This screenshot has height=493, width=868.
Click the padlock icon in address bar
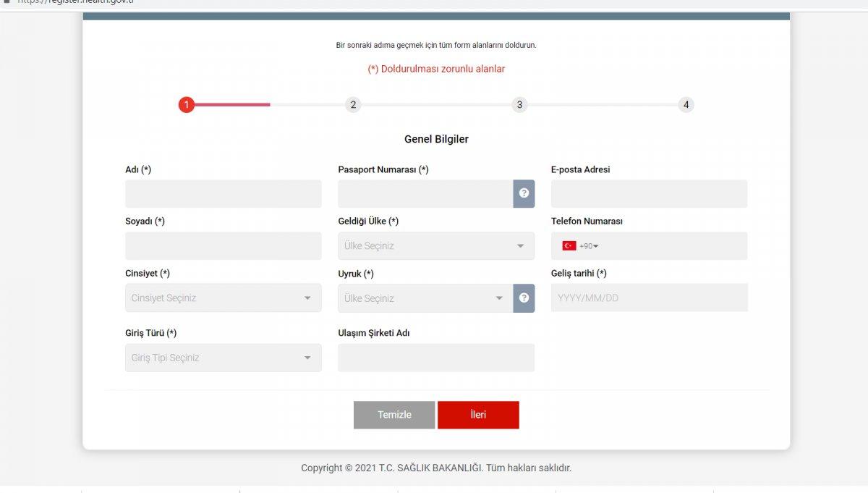(7, 2)
